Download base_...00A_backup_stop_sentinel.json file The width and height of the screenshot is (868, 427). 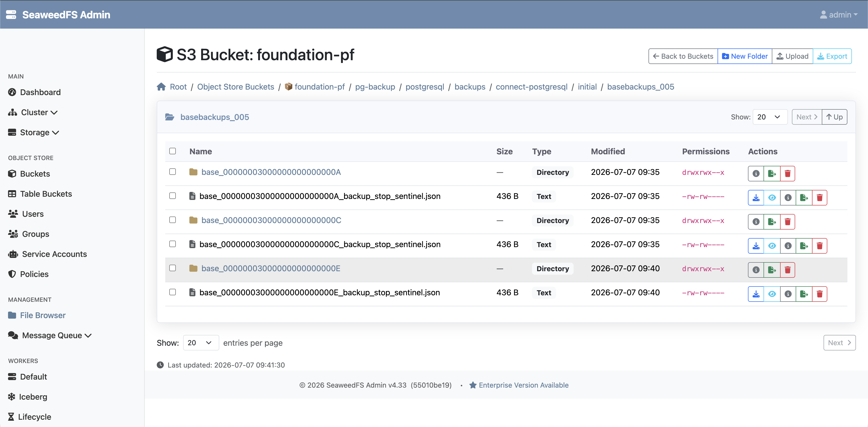[x=756, y=197]
